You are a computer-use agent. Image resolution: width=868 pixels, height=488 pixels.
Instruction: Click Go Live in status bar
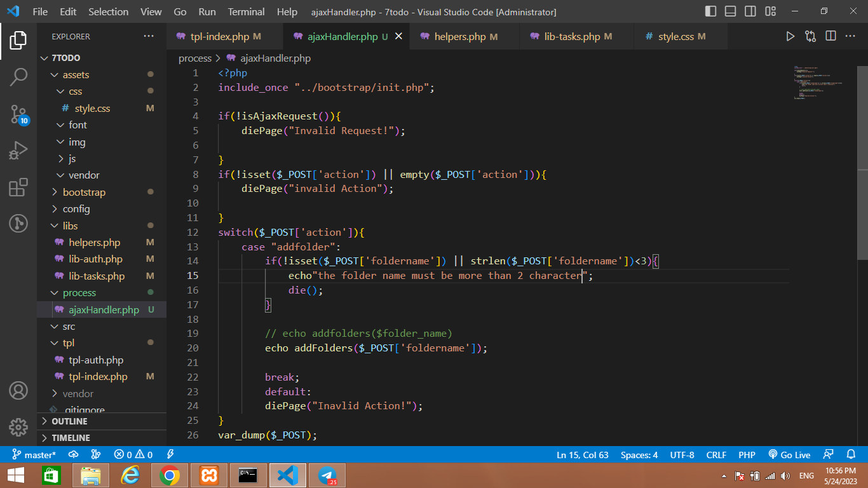tap(790, 454)
